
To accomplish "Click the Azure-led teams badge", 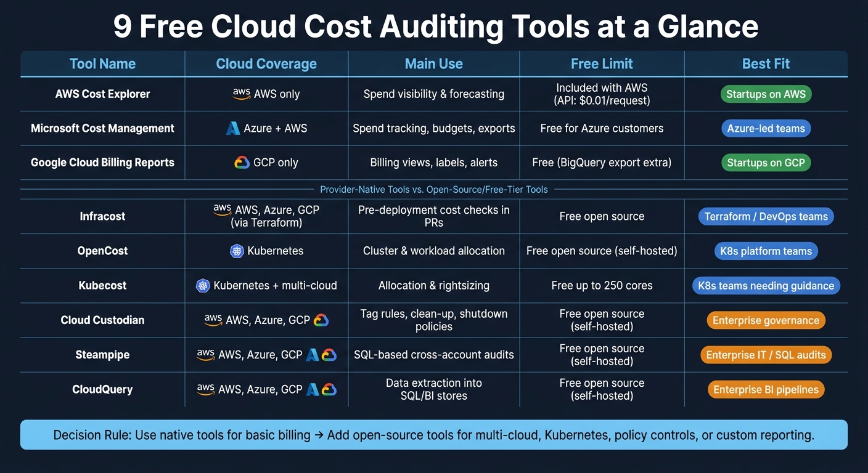I will tap(766, 129).
